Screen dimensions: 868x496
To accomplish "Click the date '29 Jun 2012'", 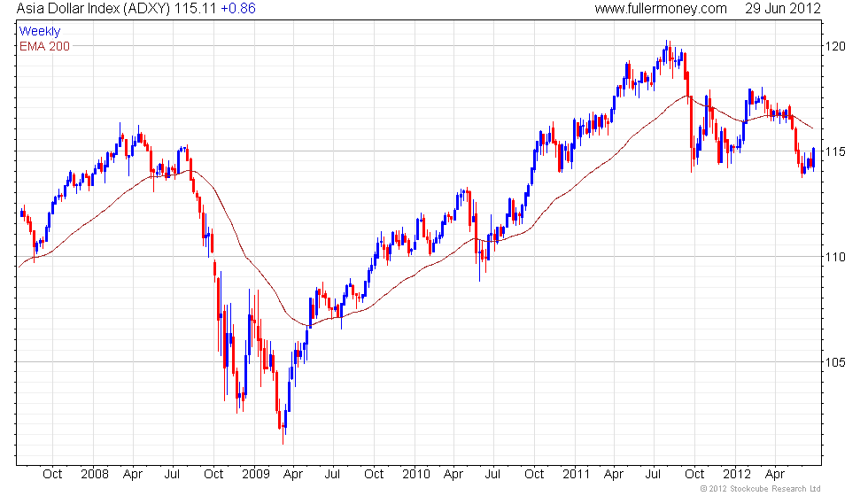I will tap(782, 8).
